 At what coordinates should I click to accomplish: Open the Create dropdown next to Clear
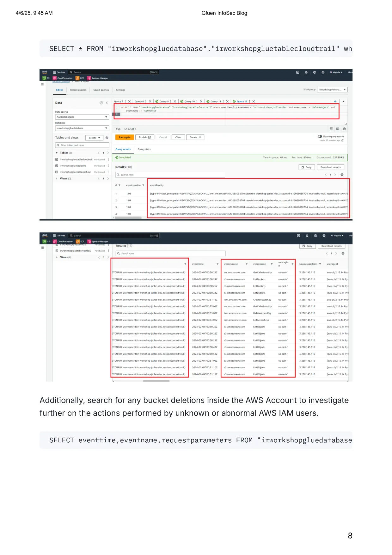click(x=195, y=137)
